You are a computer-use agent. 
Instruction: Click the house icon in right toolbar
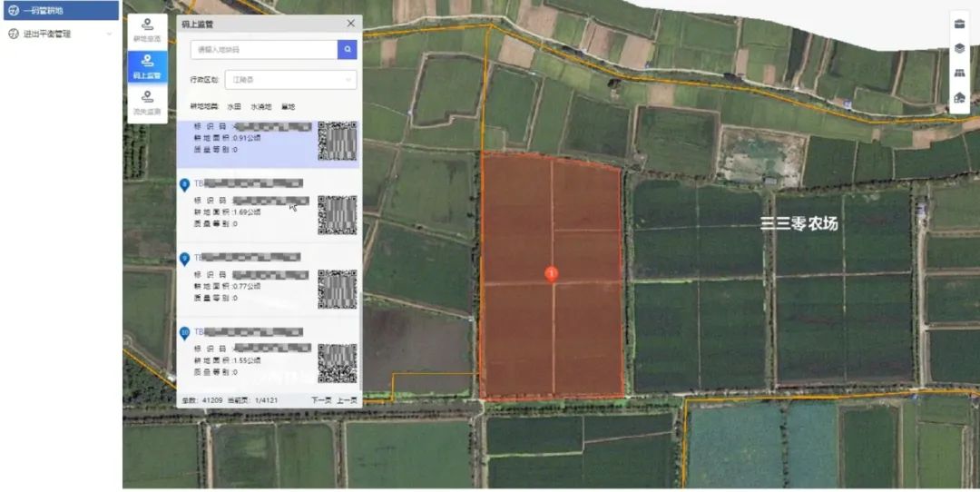[959, 98]
